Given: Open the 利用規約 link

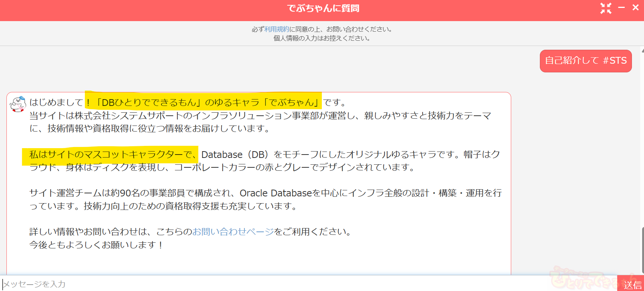Looking at the screenshot, I should coord(277,29).
